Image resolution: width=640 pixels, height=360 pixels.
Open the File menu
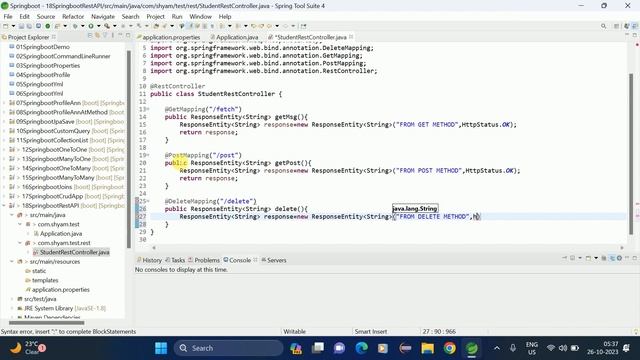click(8, 17)
